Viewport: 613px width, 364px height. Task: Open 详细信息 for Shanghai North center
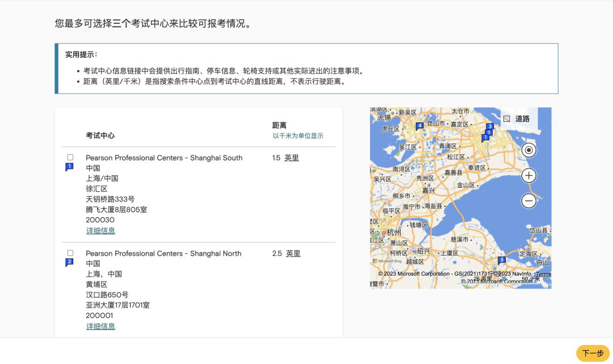[x=100, y=327]
